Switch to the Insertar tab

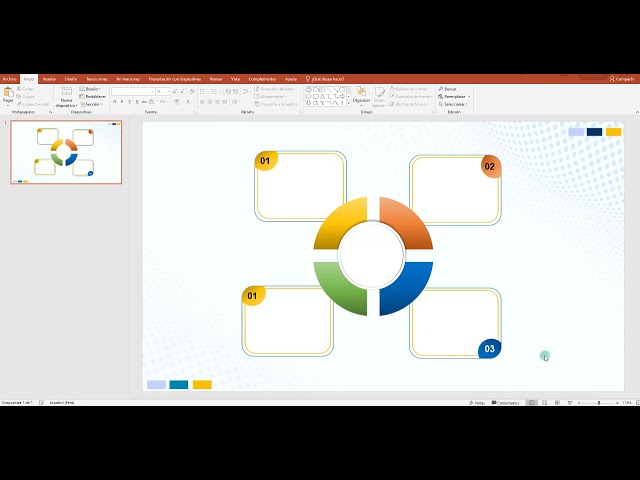[x=49, y=79]
